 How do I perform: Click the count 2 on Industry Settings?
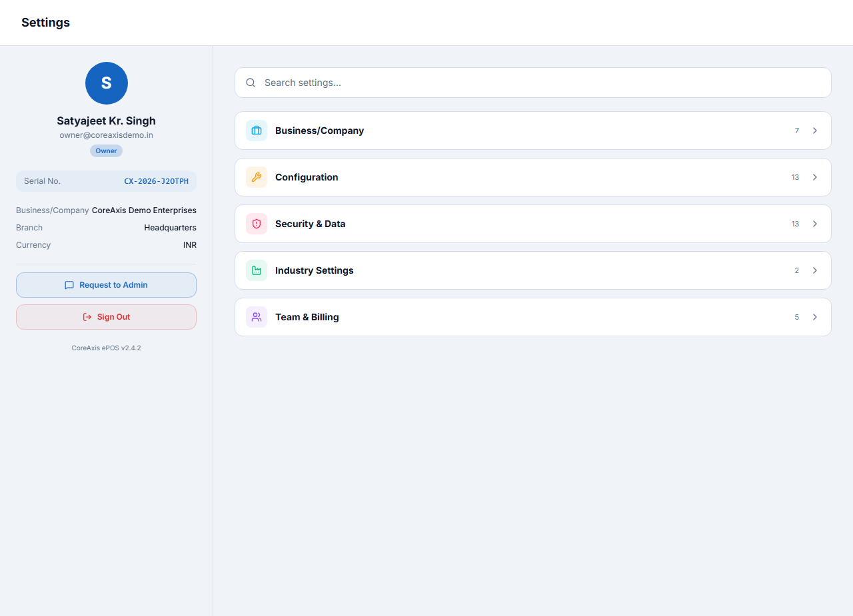(796, 270)
